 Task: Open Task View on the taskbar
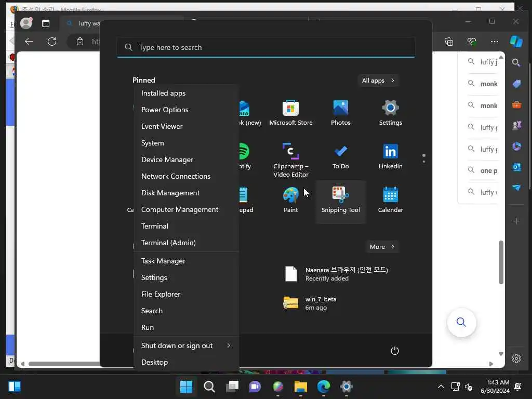tap(232, 387)
